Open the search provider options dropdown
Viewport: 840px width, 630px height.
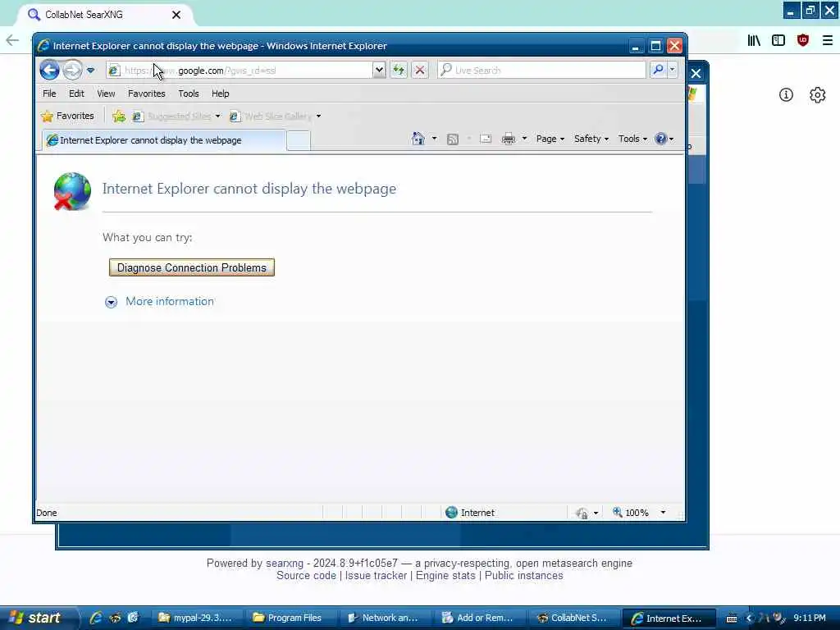tap(673, 70)
